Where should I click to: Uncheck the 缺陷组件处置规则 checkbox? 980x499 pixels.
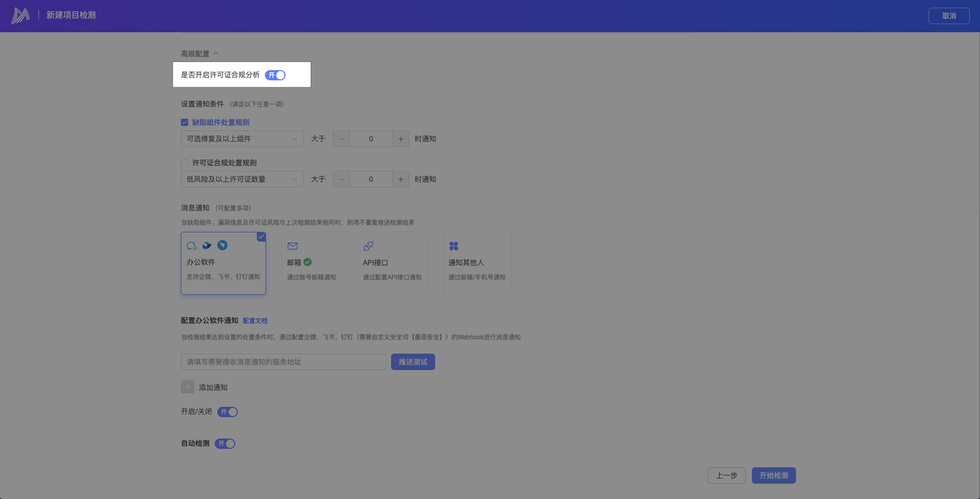coord(185,122)
